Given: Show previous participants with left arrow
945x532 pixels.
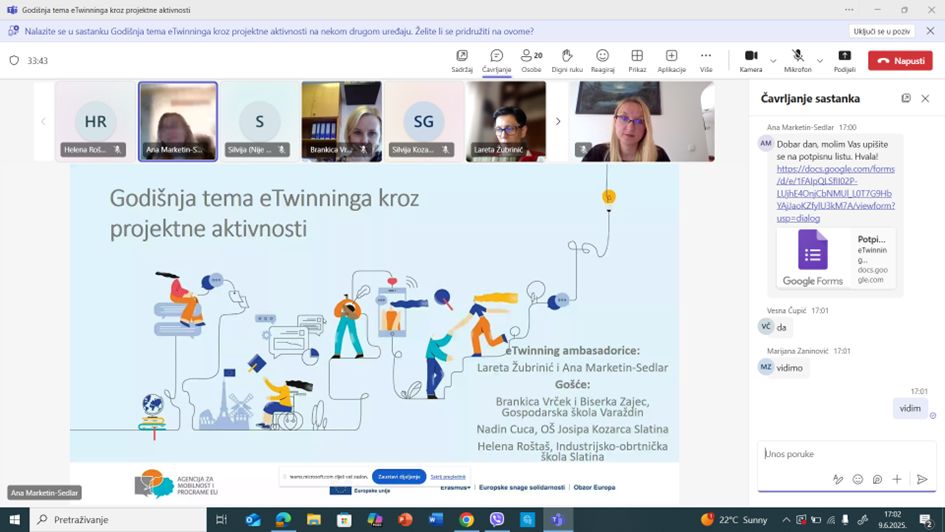Looking at the screenshot, I should coord(43,121).
